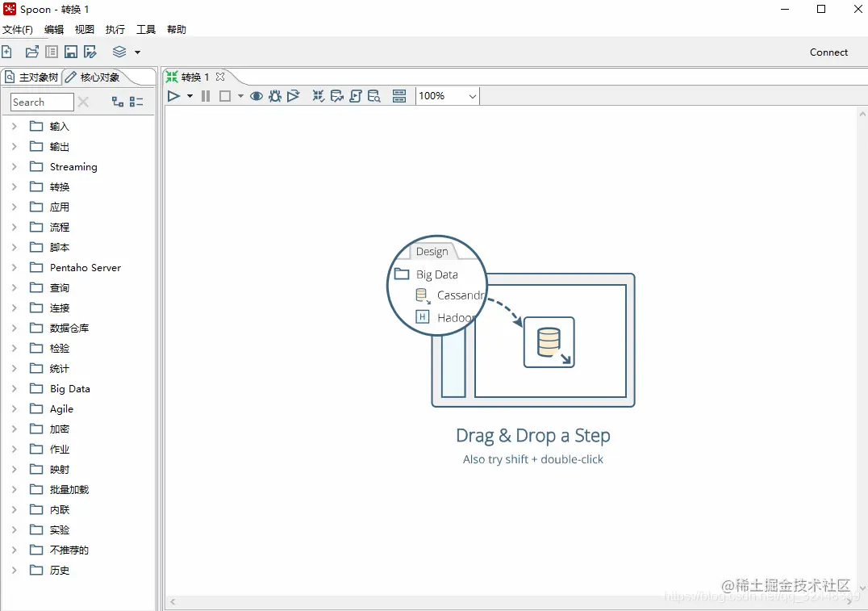Screen dimensions: 868x611
Task: Collapse all tree items icon
Action: click(x=136, y=102)
